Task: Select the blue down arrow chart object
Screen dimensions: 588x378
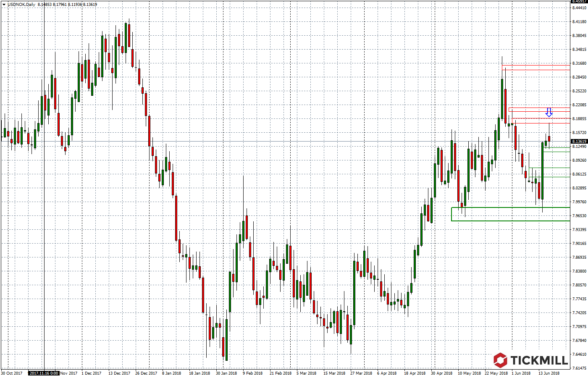Action: point(549,112)
